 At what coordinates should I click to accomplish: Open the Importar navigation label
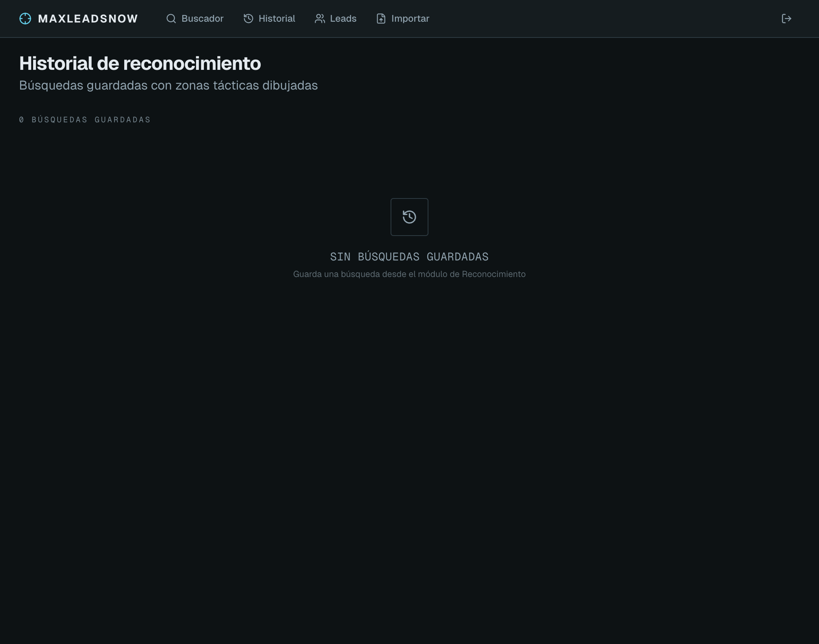(x=410, y=19)
